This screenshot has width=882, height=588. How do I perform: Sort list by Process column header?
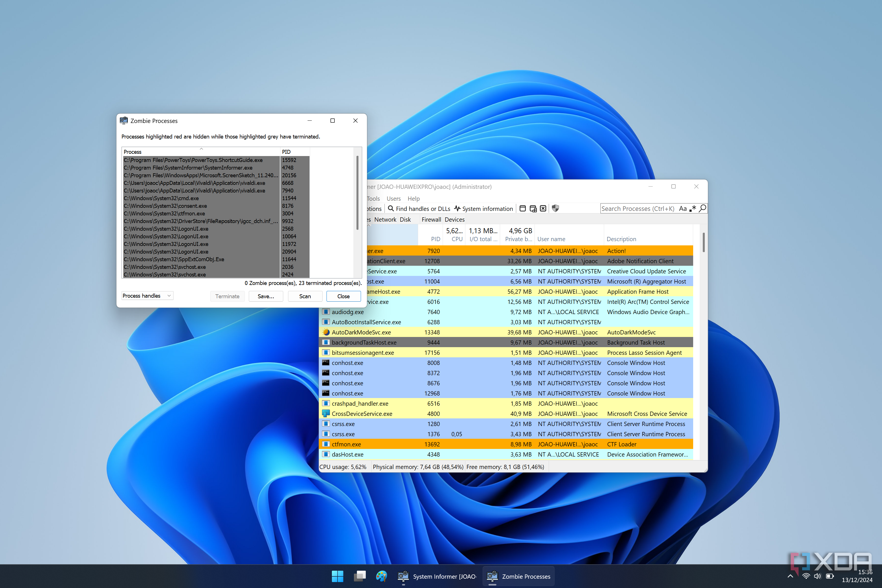point(201,152)
